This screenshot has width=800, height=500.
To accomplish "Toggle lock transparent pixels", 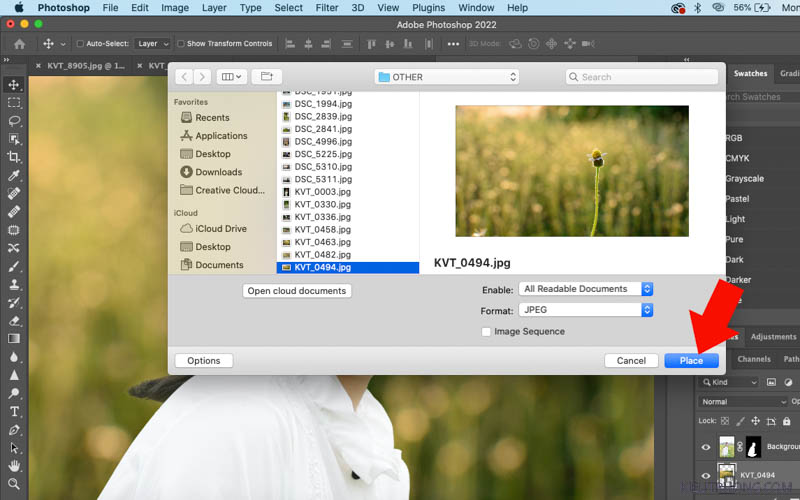I will pos(725,421).
